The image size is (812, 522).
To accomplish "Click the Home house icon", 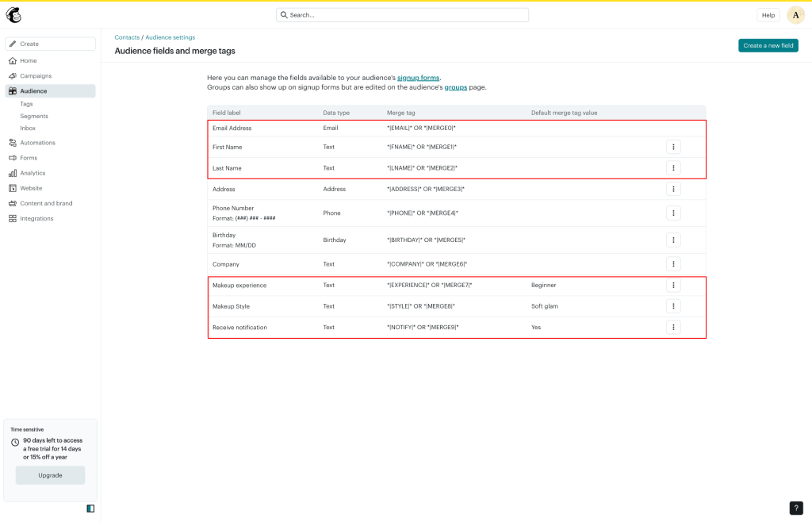I will pyautogui.click(x=13, y=60).
